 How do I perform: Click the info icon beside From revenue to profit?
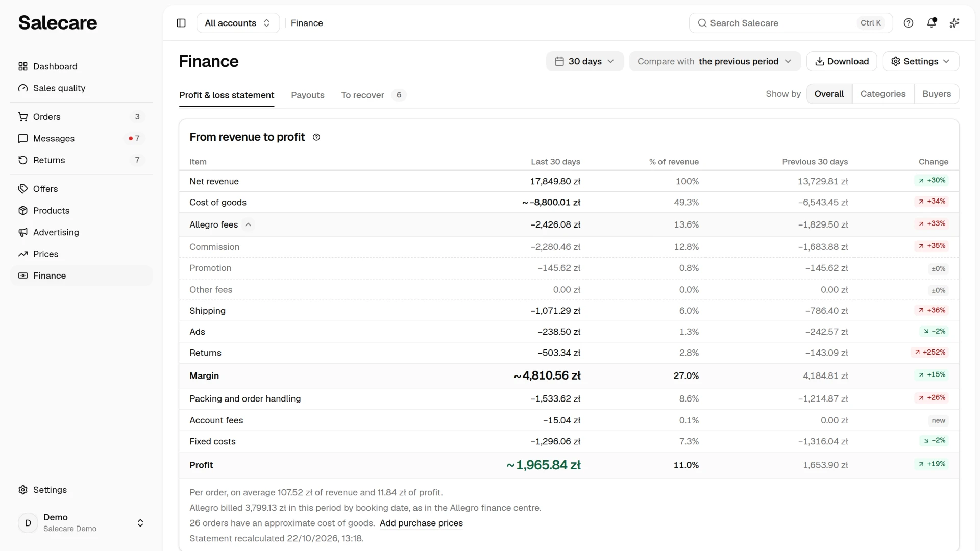pos(316,137)
